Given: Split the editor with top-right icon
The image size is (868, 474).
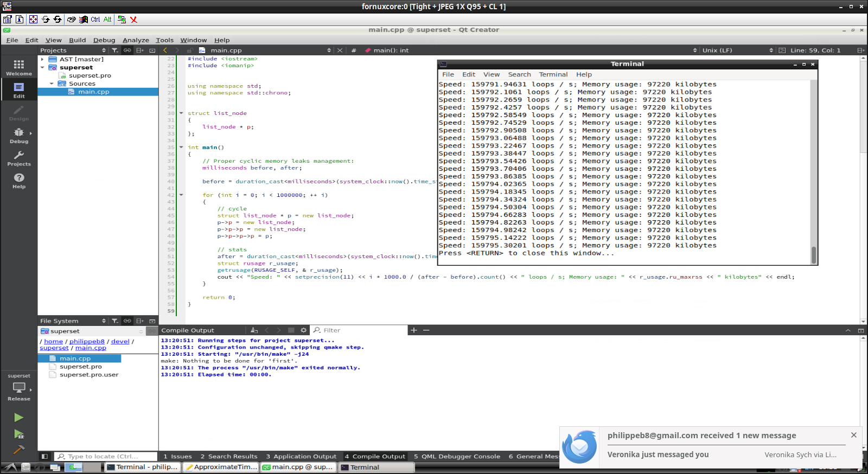Looking at the screenshot, I should coord(860,50).
